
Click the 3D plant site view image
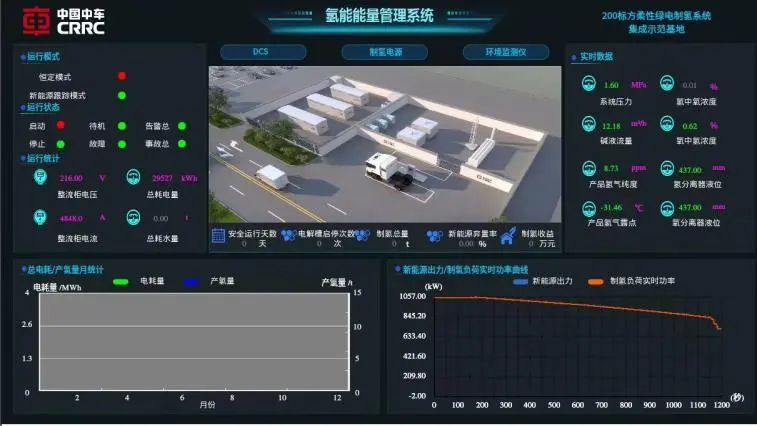click(384, 144)
